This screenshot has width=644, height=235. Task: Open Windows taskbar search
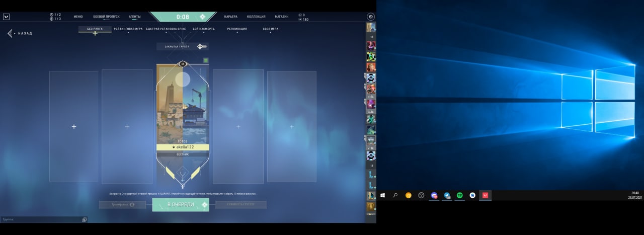(x=395, y=195)
